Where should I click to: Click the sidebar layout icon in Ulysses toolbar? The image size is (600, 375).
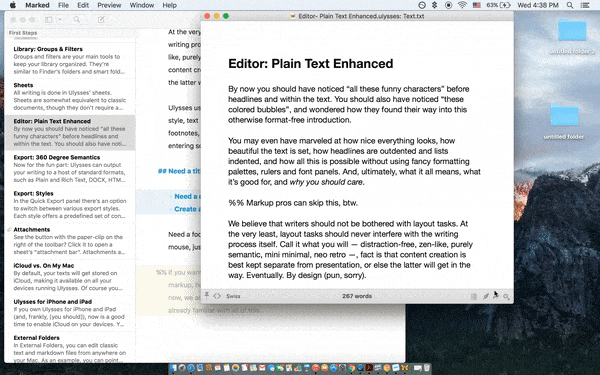[49, 20]
